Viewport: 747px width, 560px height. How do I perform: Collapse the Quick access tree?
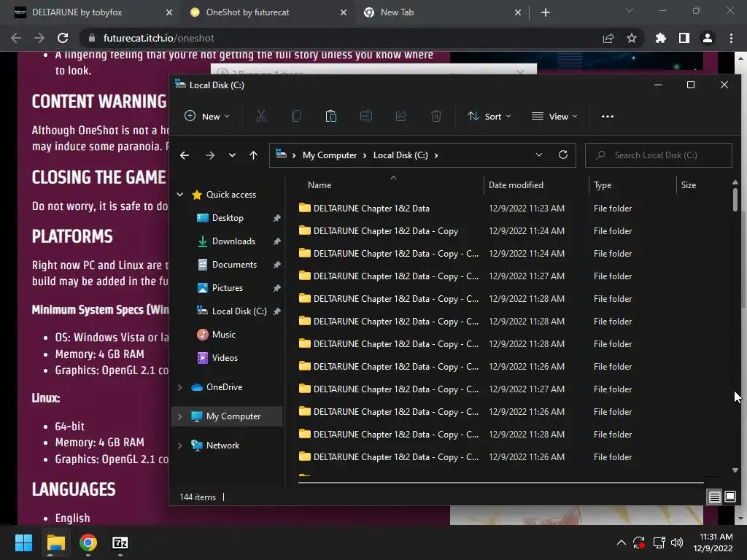tap(180, 194)
